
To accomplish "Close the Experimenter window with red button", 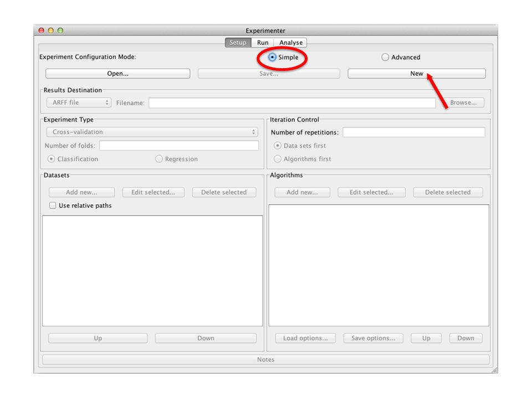I will coord(42,30).
